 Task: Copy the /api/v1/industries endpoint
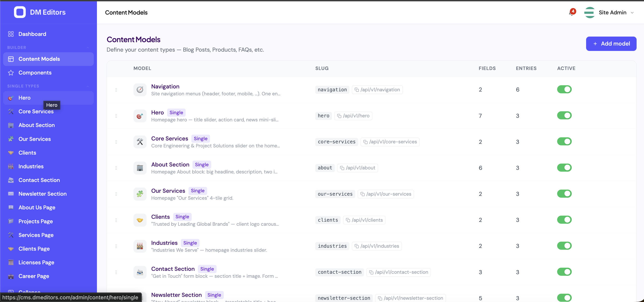pos(377,246)
